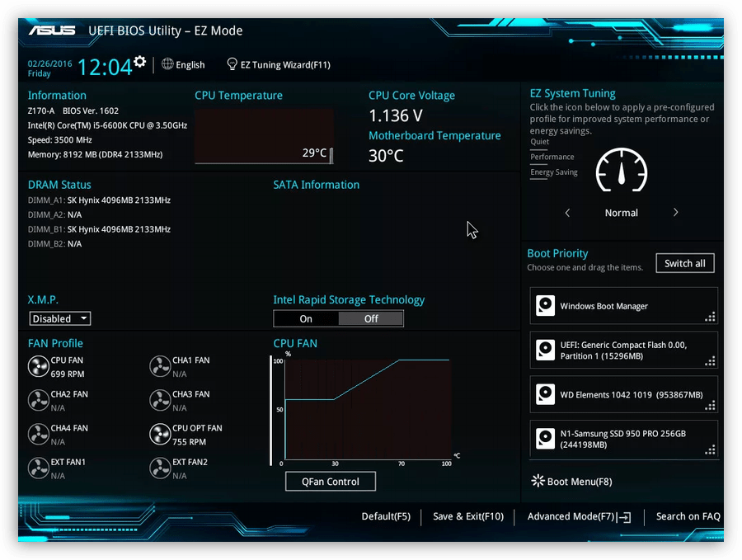
Task: Click the CHA1 FAN fan icon
Action: (160, 366)
